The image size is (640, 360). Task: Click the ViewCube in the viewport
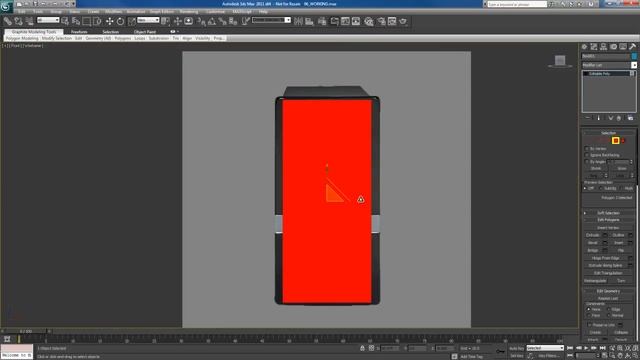pyautogui.click(x=560, y=60)
